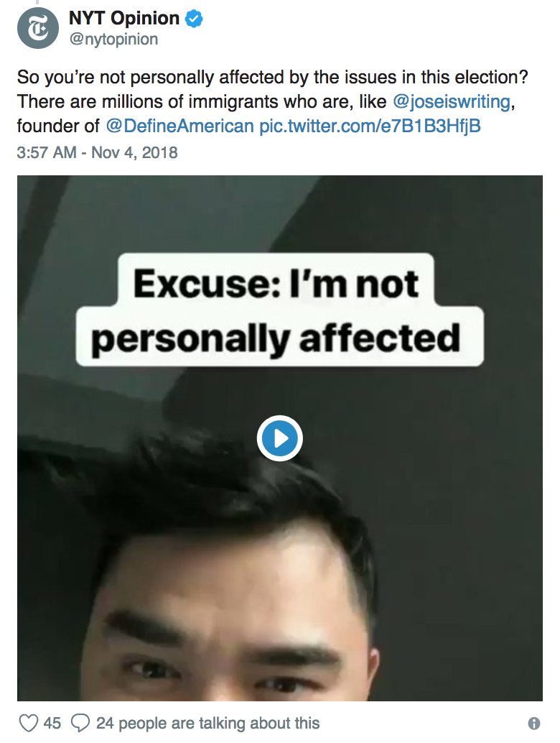
Task: Click the 'founder of' text in tweet
Action: [x=58, y=126]
